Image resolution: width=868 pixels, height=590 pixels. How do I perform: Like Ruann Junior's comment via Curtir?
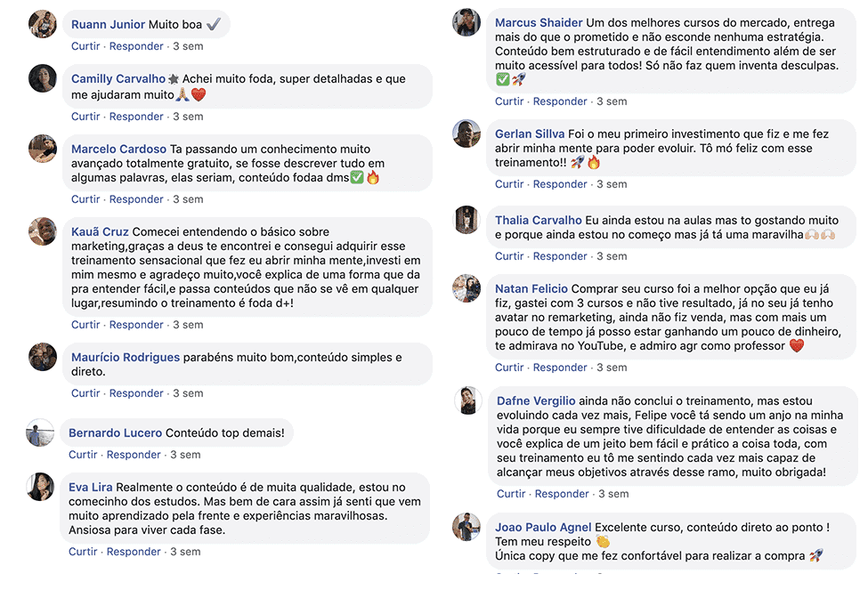85,46
